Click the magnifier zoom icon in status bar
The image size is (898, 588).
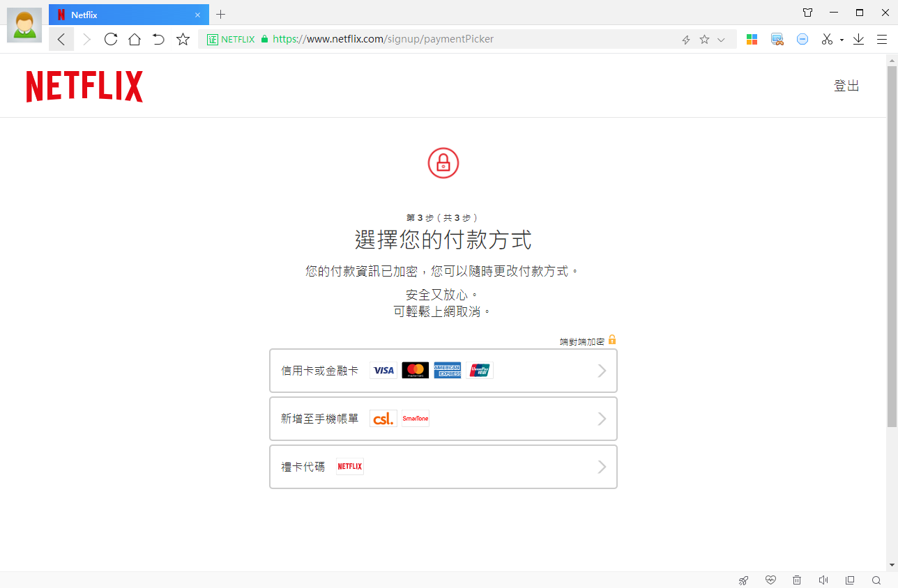point(876,580)
